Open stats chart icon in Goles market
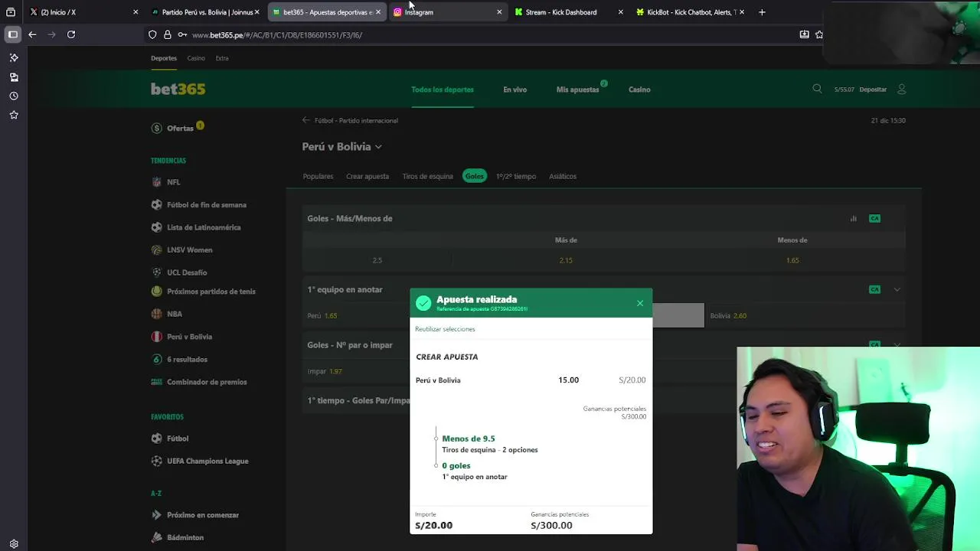Screen dimensions: 980x551 pos(854,218)
